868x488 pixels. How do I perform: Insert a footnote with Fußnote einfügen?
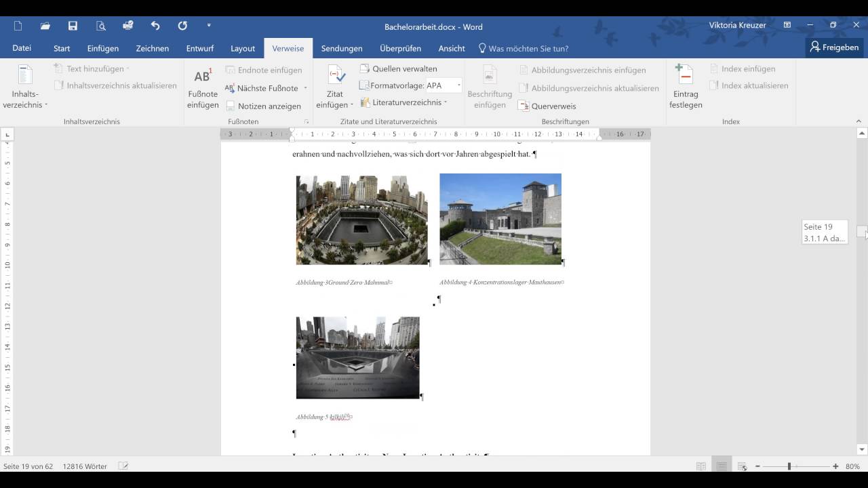click(x=203, y=87)
